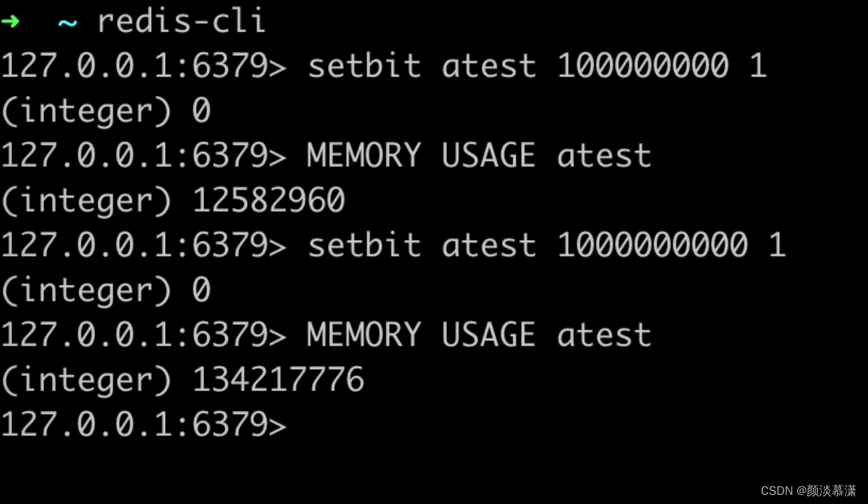Click the (integer) label before 134217776
Viewport: 868px width, 504px height.
(87, 380)
